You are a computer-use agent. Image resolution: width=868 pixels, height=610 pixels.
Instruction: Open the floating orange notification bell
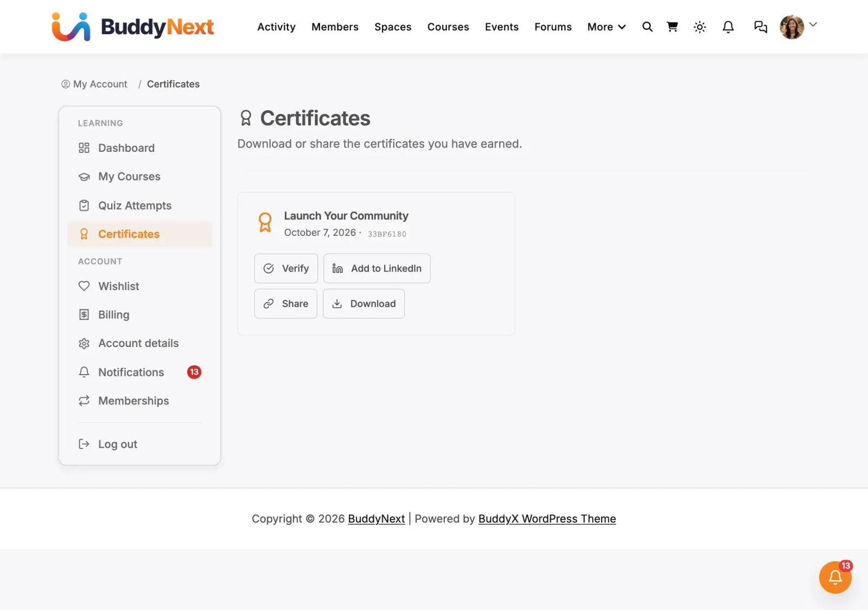(x=835, y=577)
